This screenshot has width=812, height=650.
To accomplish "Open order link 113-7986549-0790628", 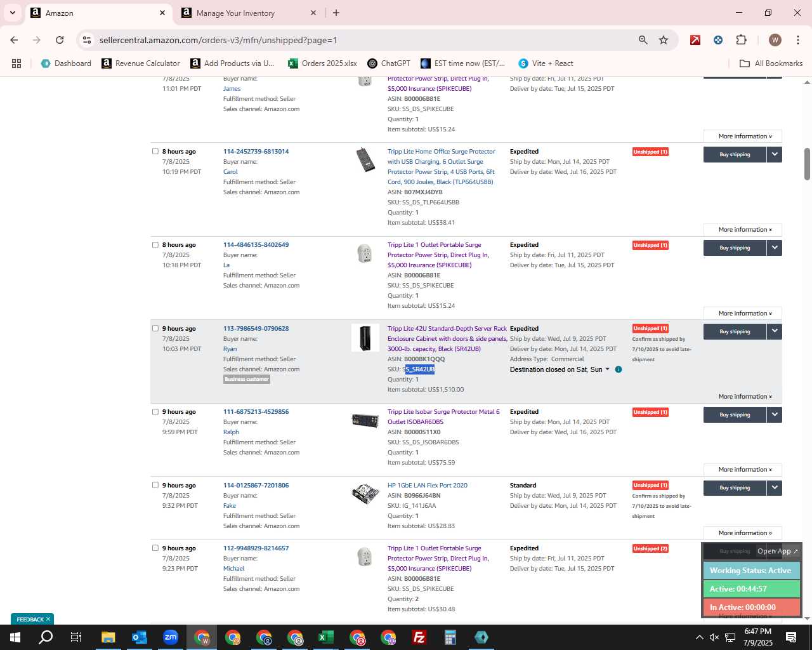I will tap(256, 329).
